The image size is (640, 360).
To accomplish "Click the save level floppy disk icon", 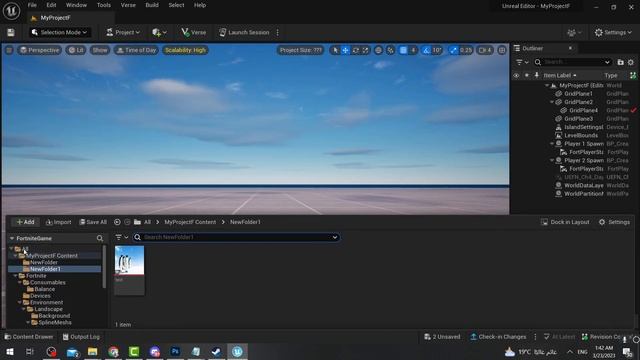I will pyautogui.click(x=11, y=33).
